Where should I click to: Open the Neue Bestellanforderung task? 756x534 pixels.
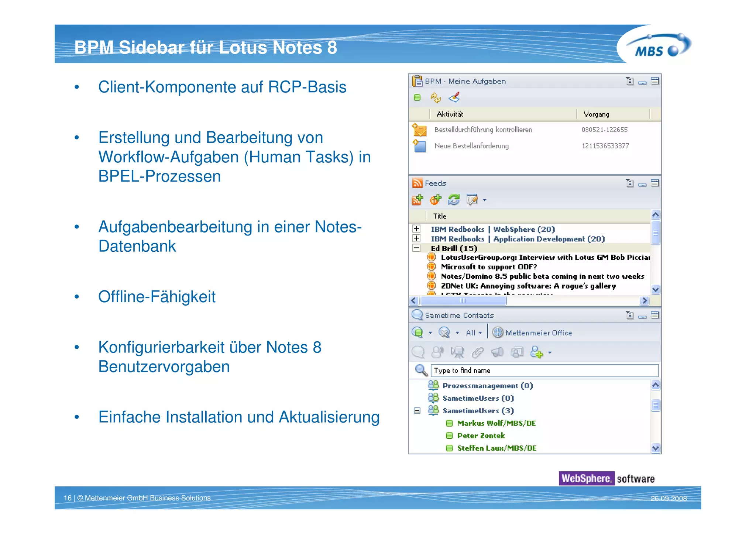(471, 146)
